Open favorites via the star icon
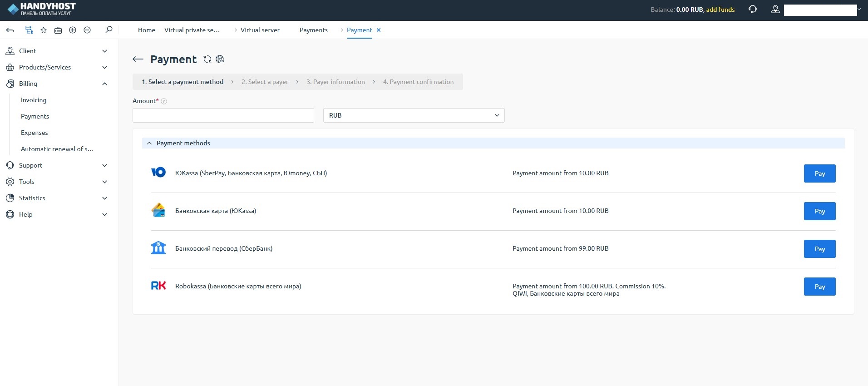 point(44,30)
